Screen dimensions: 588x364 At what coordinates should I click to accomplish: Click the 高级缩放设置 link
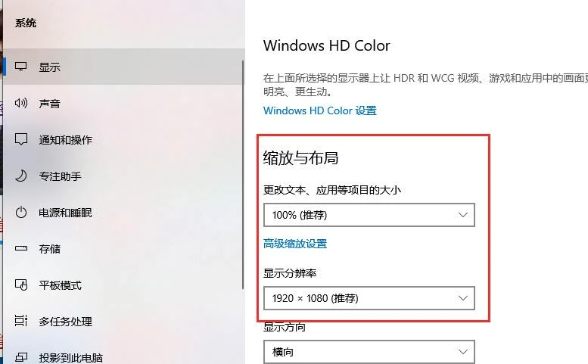(x=295, y=244)
